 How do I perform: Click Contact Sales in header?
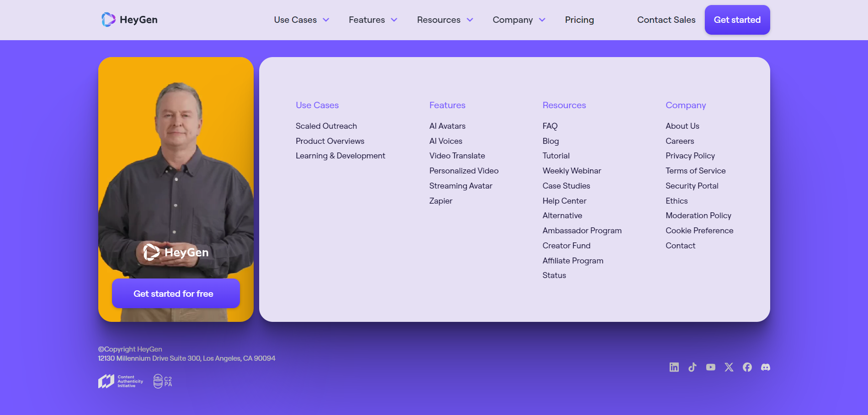coord(666,20)
